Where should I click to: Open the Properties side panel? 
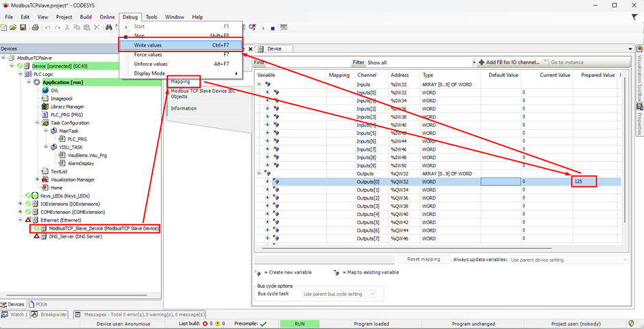639,119
